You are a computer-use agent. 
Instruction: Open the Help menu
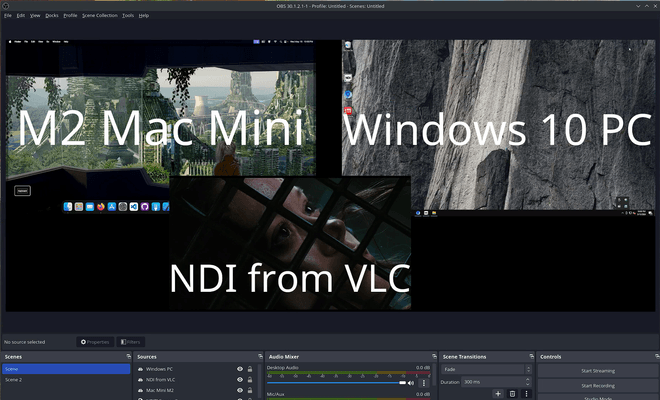point(144,16)
